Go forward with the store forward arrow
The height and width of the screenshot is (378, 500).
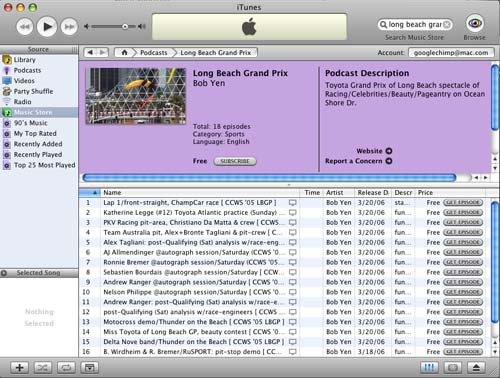pos(102,52)
